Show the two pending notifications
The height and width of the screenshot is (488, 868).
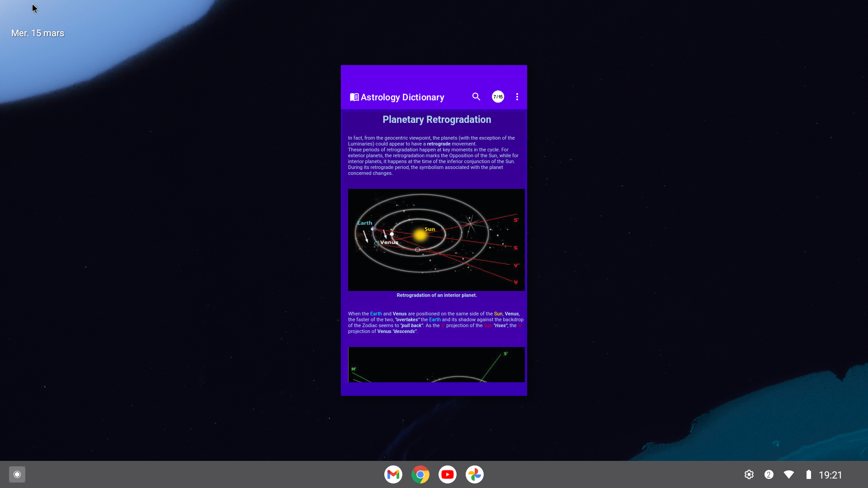[769, 474]
